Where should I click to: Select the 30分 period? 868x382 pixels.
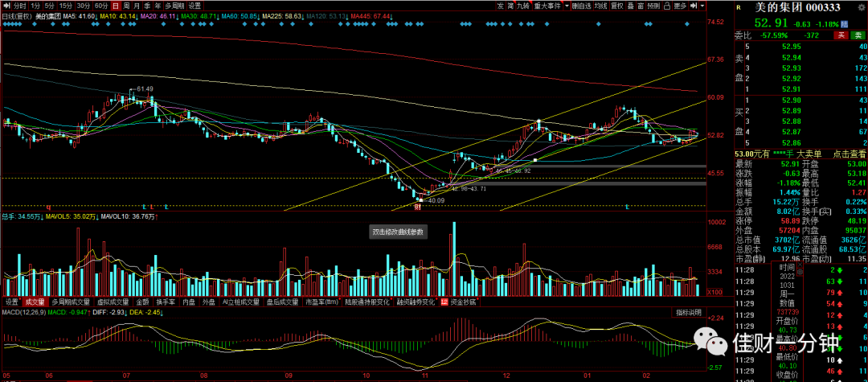pyautogui.click(x=84, y=6)
